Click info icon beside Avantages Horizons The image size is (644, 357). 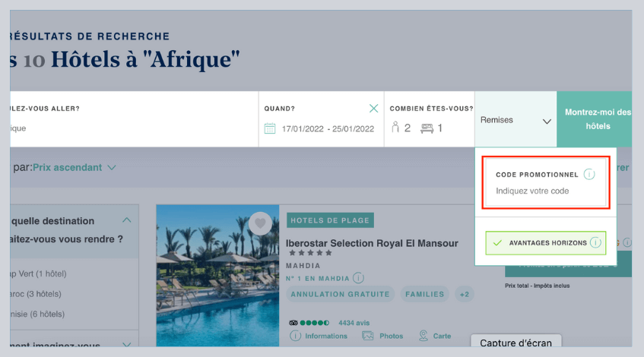[x=595, y=243]
